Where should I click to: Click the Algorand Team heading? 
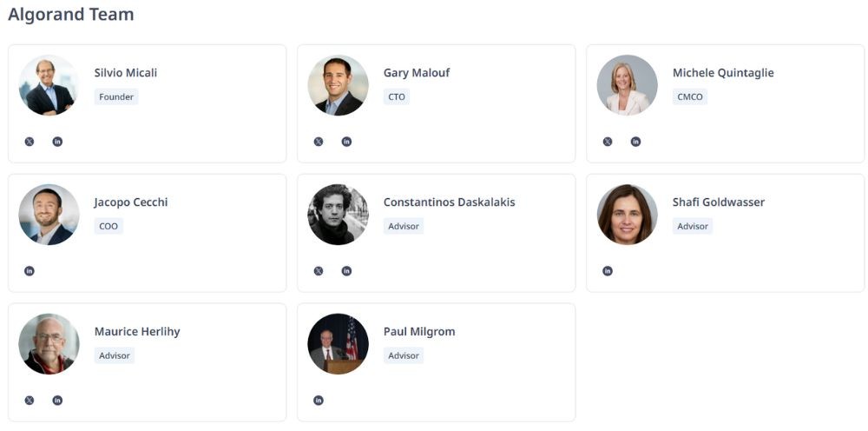(x=71, y=15)
